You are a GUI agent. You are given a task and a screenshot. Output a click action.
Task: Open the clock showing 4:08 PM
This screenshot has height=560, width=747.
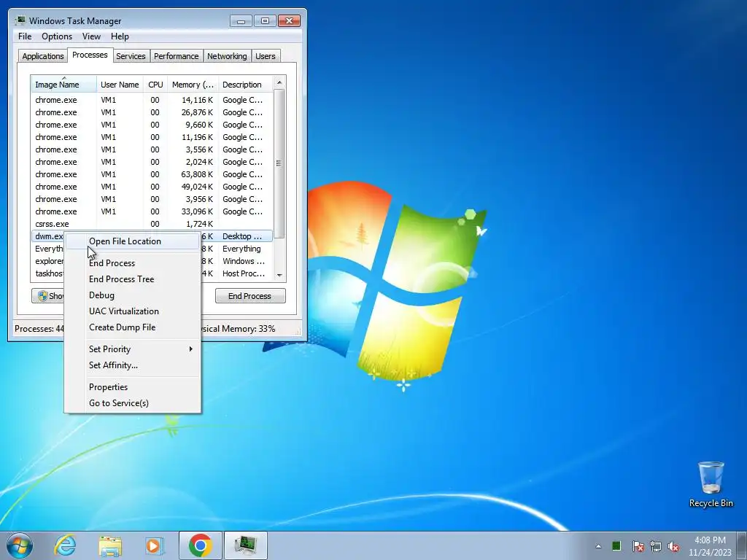710,546
